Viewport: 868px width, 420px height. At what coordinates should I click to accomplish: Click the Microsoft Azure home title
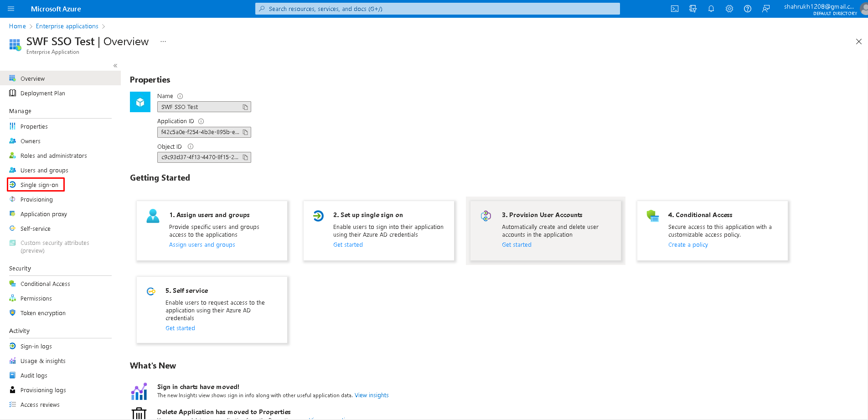point(56,9)
